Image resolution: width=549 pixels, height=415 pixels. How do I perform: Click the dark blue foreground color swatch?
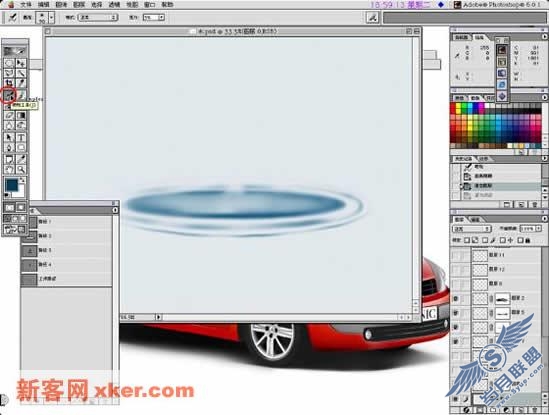tap(11, 184)
